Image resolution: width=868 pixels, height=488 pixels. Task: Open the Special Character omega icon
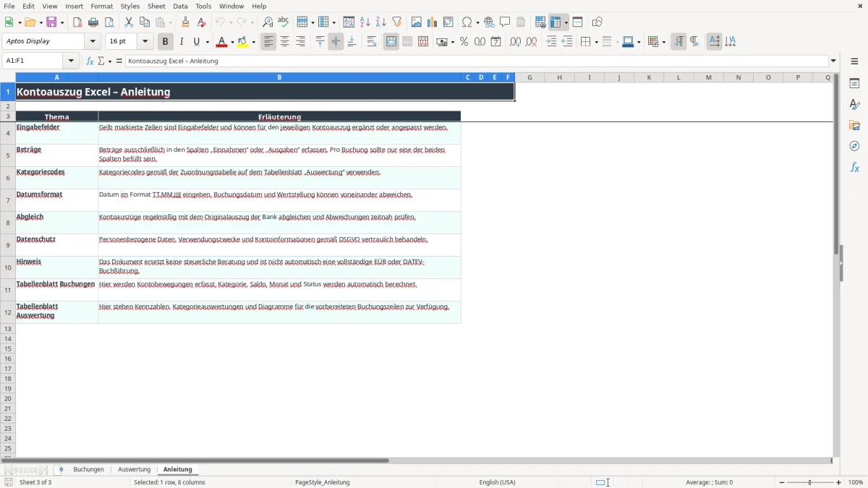click(x=467, y=22)
